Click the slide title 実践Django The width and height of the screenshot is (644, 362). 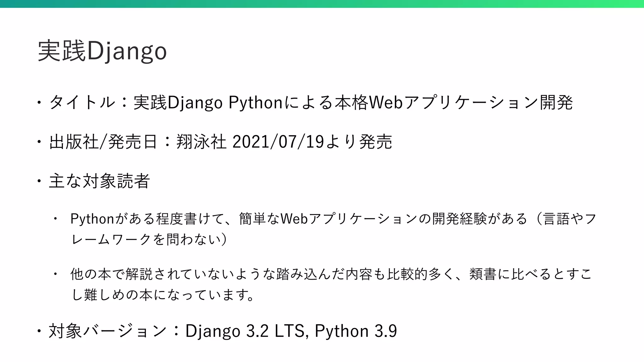pos(102,51)
